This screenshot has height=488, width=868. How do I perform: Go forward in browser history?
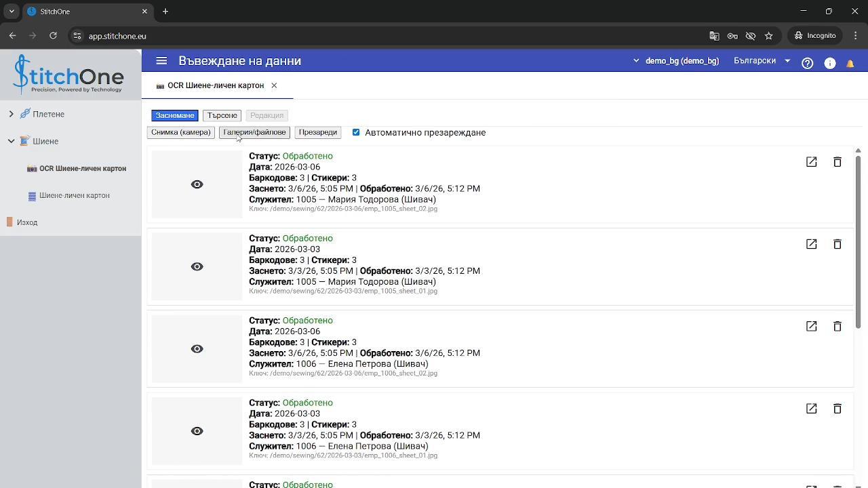point(33,36)
